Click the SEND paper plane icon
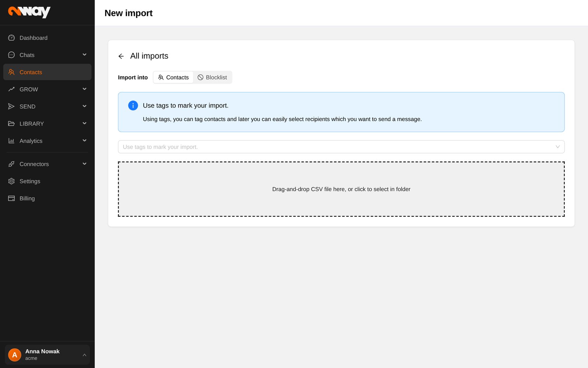 coord(11,106)
